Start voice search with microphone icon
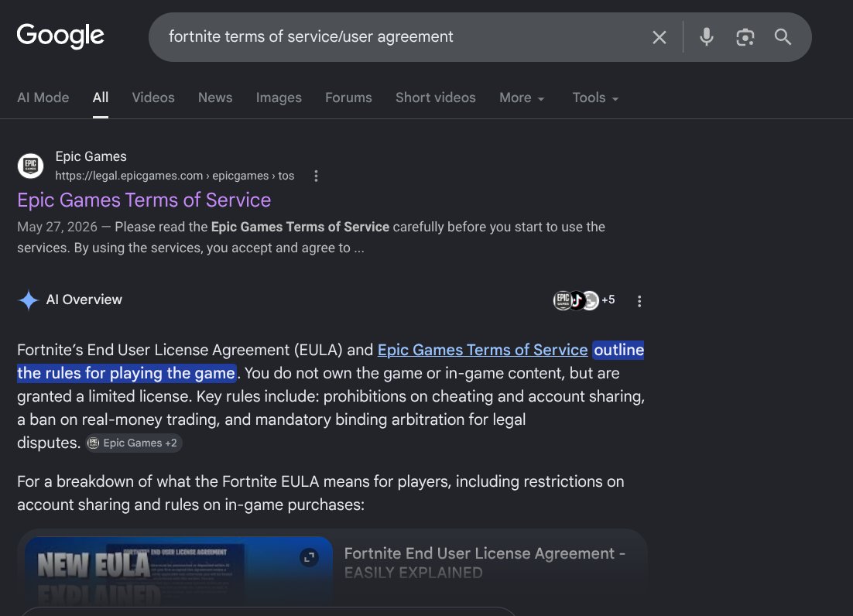Screen dimensions: 853x616 click(x=706, y=37)
